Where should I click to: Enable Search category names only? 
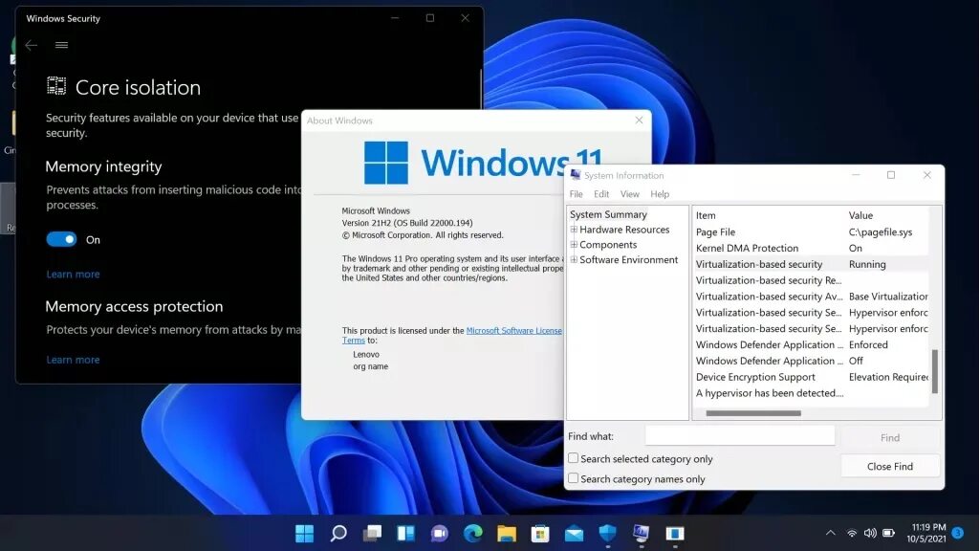coord(573,478)
